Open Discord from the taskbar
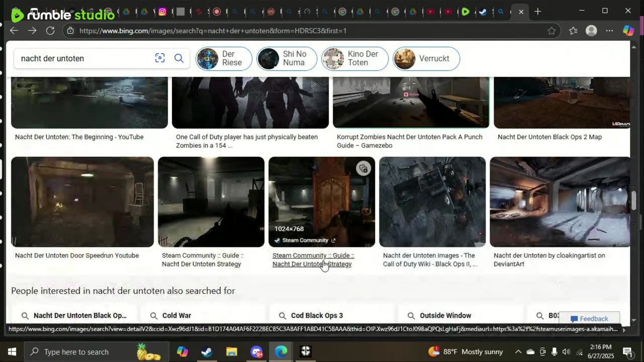 [257, 352]
